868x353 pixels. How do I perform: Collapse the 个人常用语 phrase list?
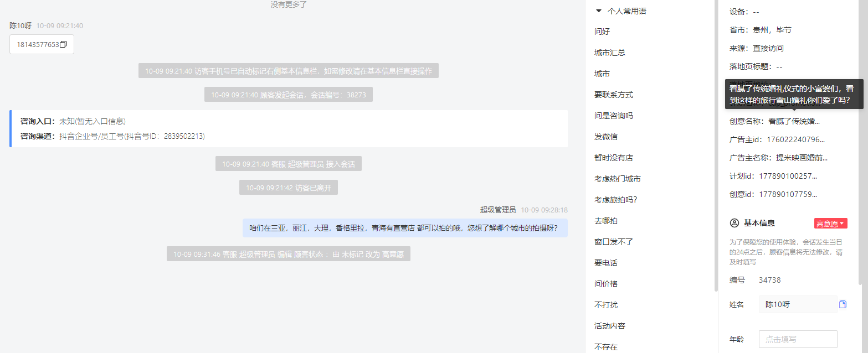tap(598, 11)
